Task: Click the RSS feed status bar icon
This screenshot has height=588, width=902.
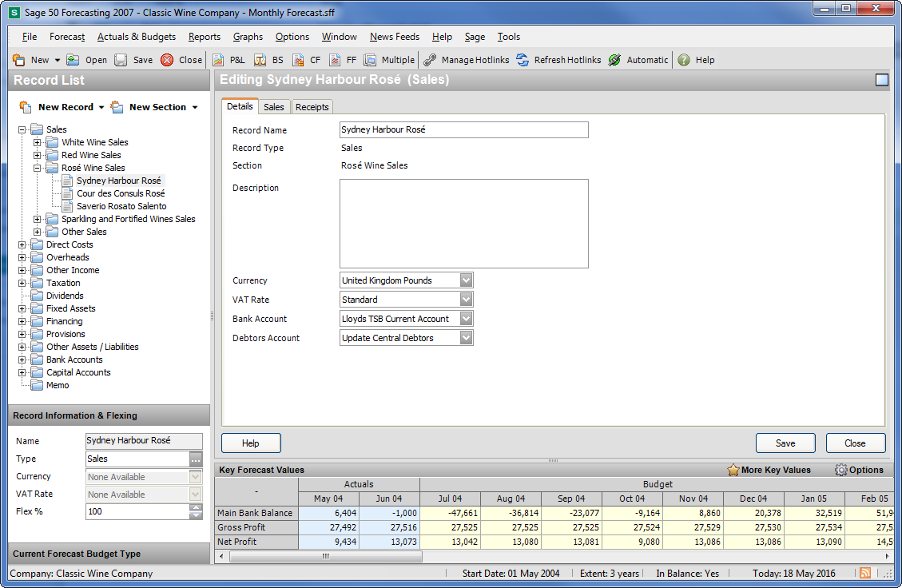Action: pyautogui.click(x=865, y=573)
